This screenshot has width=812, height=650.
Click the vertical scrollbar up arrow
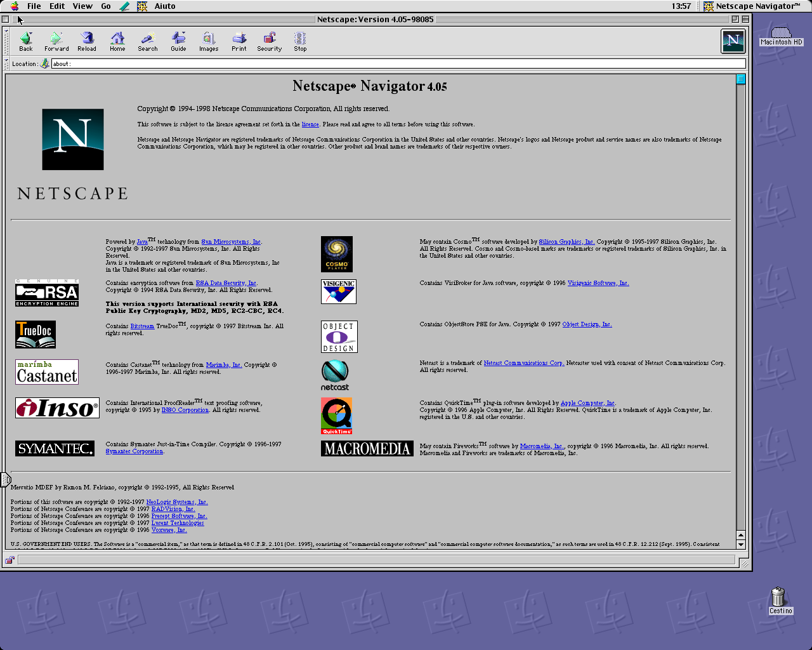pyautogui.click(x=740, y=535)
